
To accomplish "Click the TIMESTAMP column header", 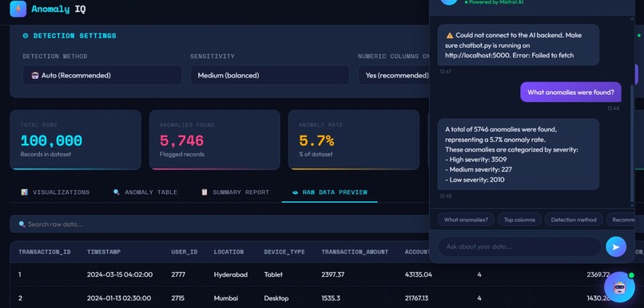I will coord(104,252).
